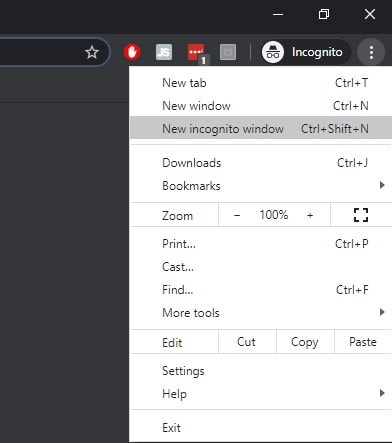Viewport: 392px width, 443px height.
Task: Expand the More tools submenu
Action: pos(261,313)
